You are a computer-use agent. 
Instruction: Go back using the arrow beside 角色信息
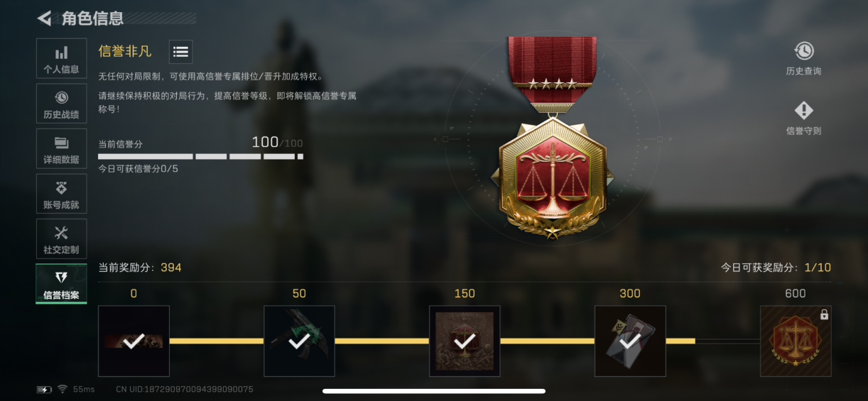pyautogui.click(x=44, y=18)
